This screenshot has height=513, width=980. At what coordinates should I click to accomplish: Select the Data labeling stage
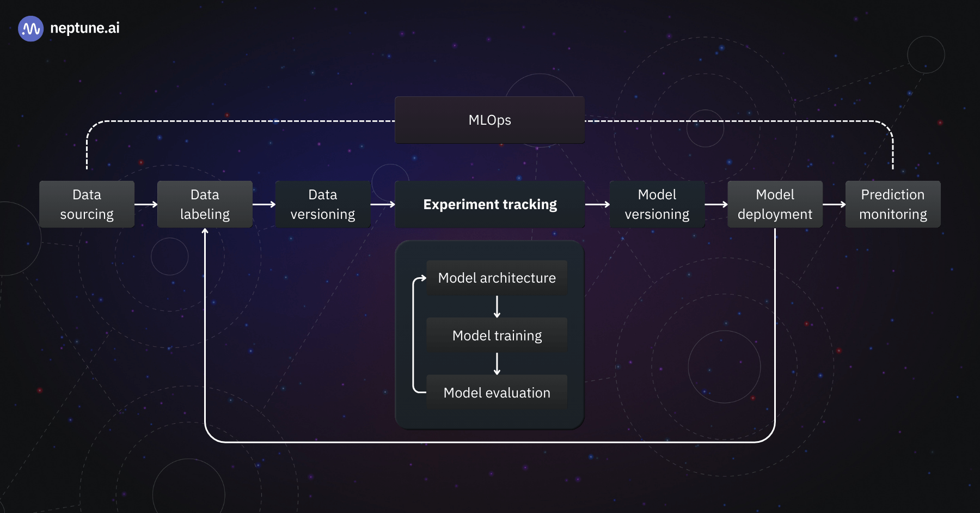pyautogui.click(x=205, y=204)
